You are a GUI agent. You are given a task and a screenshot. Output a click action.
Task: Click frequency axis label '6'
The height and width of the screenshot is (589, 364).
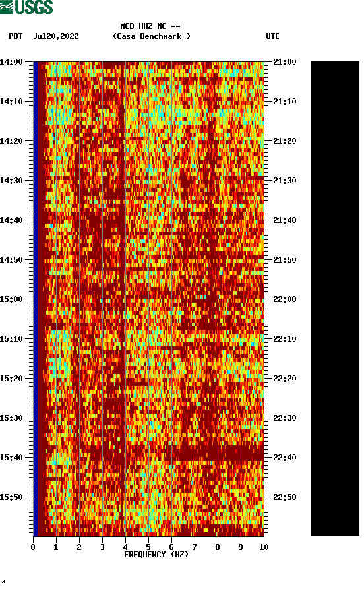(x=171, y=547)
